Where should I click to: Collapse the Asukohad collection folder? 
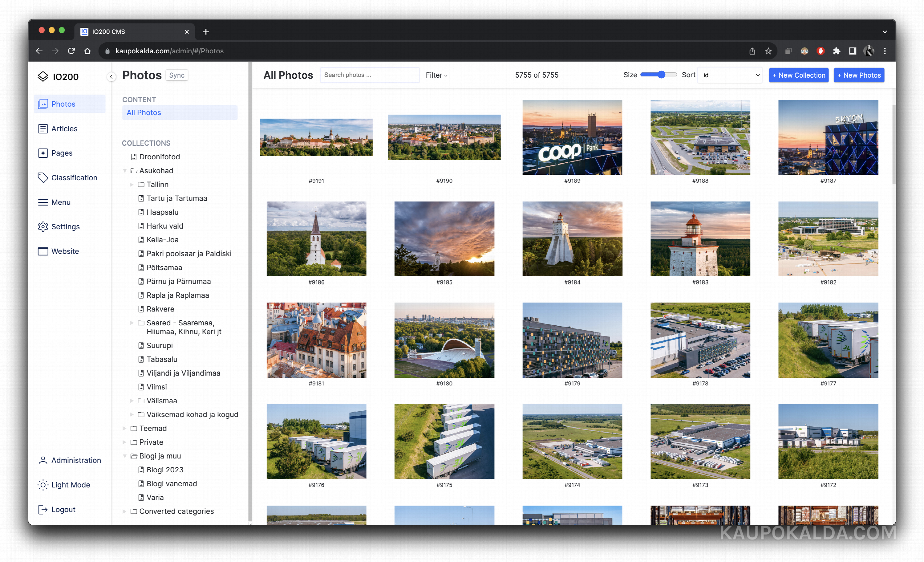(x=124, y=171)
